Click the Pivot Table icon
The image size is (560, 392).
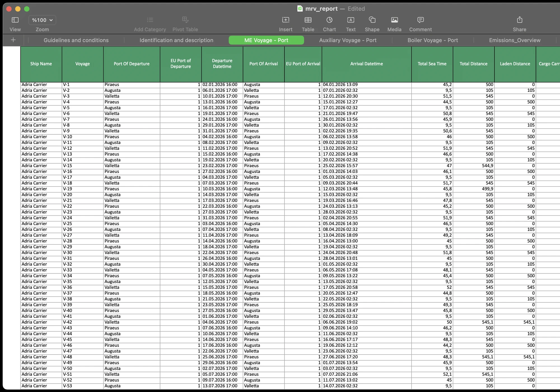click(185, 20)
